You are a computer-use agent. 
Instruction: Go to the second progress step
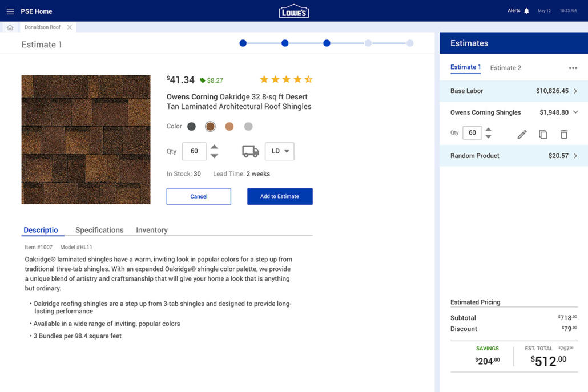(x=285, y=43)
